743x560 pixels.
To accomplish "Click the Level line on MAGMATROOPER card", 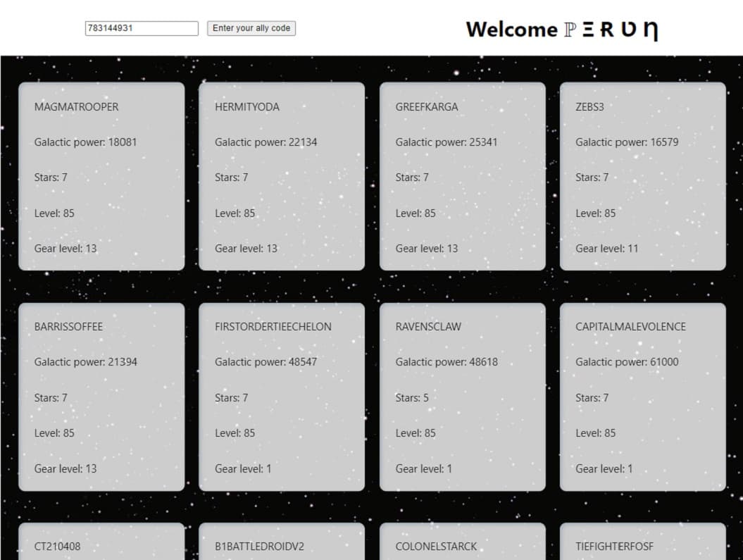I will (54, 213).
